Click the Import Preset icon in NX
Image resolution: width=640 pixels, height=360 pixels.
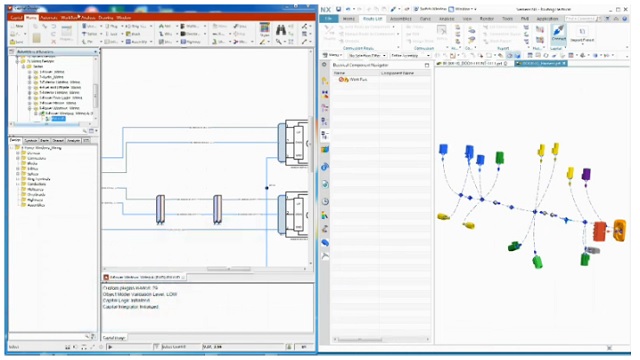[582, 34]
